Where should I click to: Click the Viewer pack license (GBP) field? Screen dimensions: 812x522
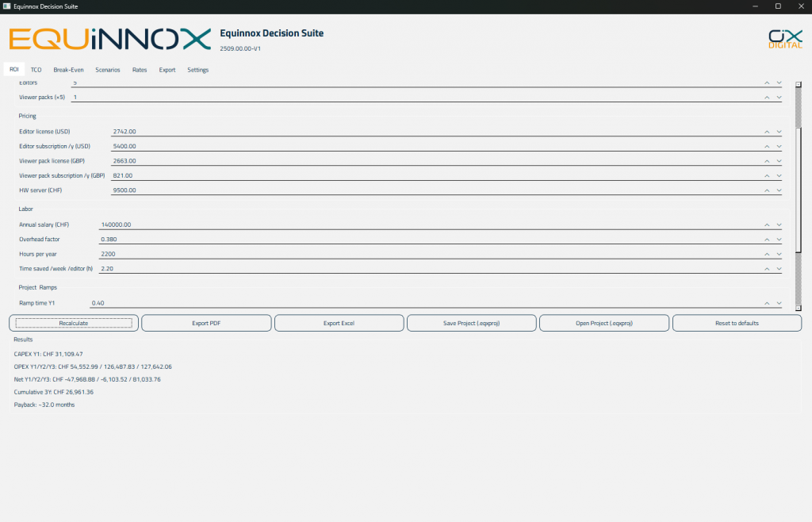436,161
